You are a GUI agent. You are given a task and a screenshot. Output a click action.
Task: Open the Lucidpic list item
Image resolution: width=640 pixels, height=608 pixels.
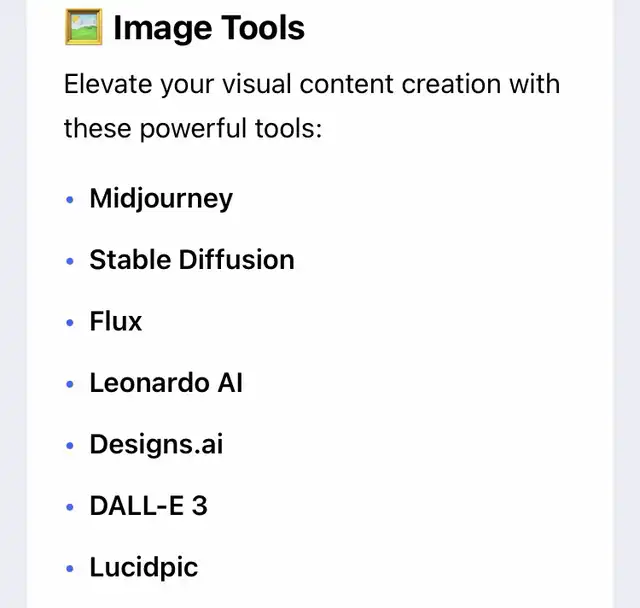[x=144, y=568]
